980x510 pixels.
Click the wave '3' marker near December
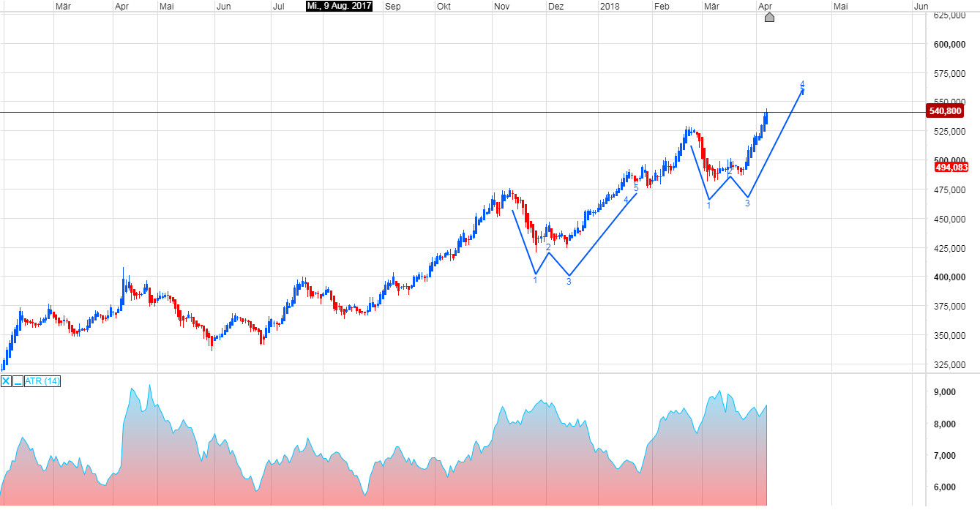point(569,282)
